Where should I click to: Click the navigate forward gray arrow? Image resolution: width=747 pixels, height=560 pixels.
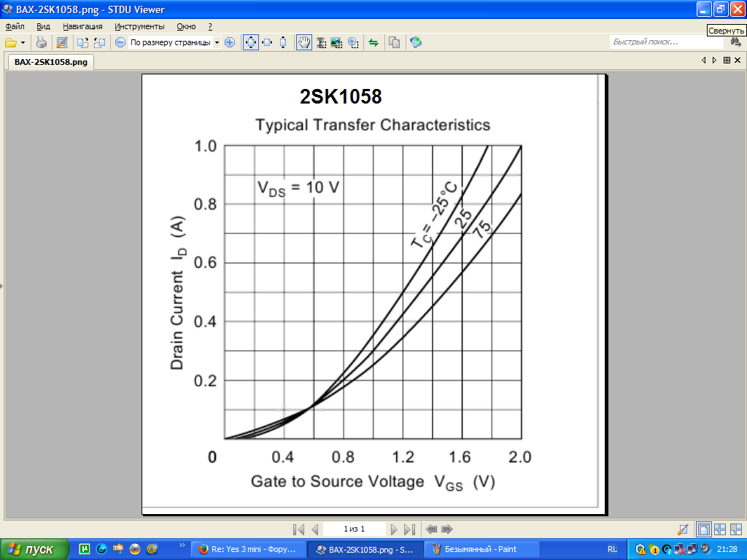[x=447, y=529]
